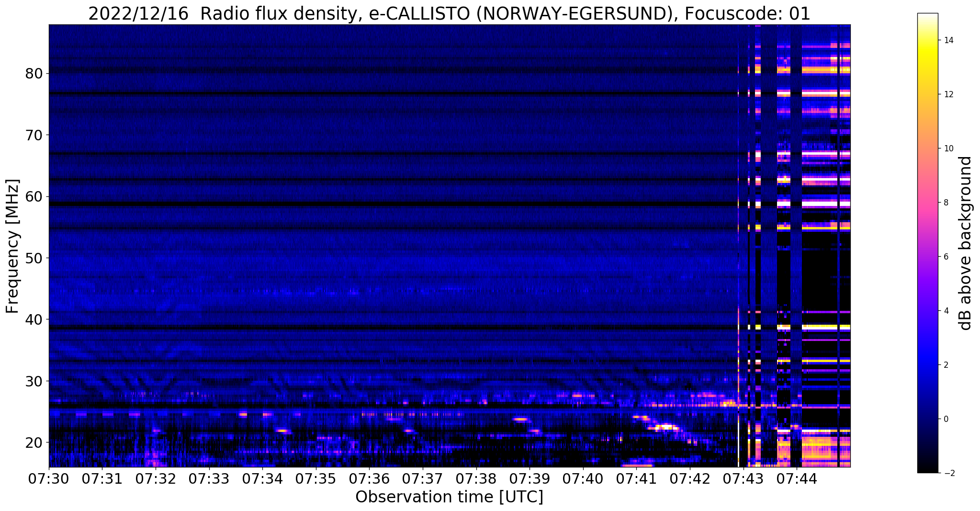Click the 07:32 time tick label
The width and height of the screenshot is (980, 511).
(156, 478)
